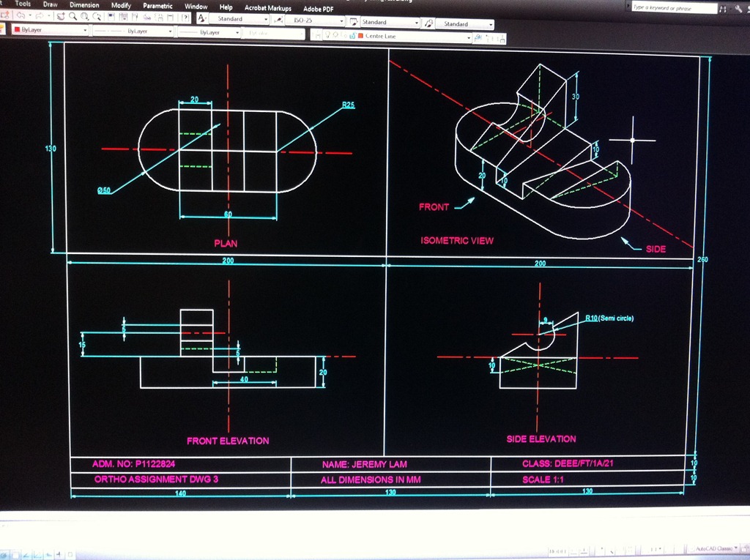Open the AutoCAD Classic workspace switcher

click(x=713, y=548)
